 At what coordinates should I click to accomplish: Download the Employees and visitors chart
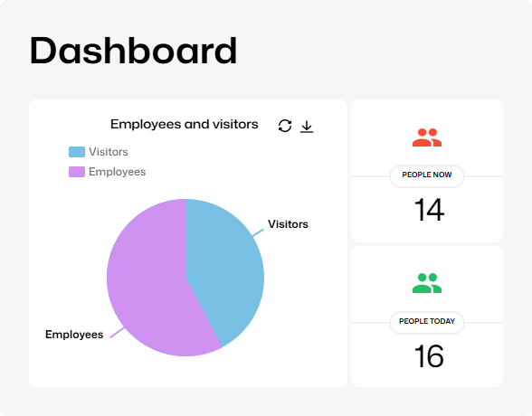tap(307, 126)
